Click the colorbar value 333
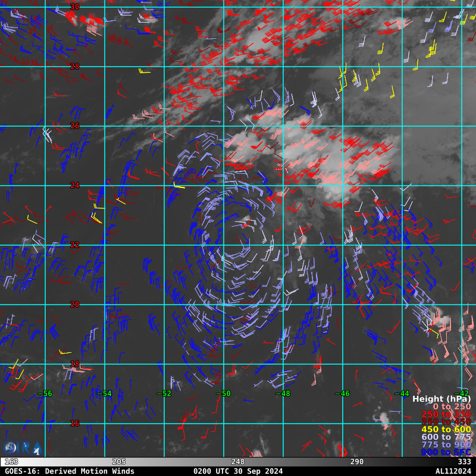This screenshot has width=476, height=476. (464, 462)
